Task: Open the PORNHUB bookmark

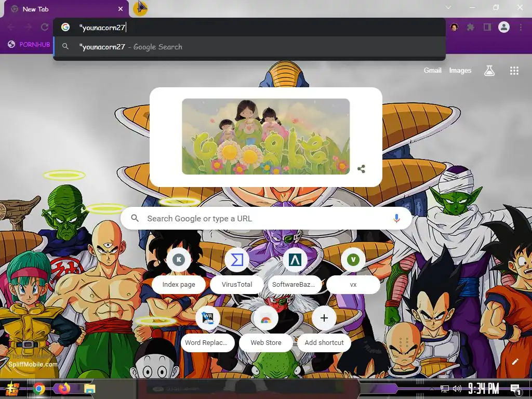Action: [x=29, y=45]
